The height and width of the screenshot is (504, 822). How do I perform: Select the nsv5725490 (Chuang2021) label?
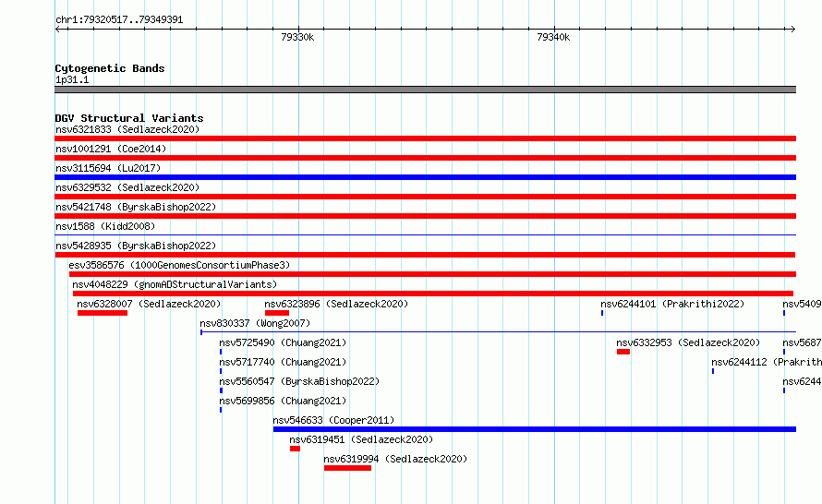[x=284, y=342]
